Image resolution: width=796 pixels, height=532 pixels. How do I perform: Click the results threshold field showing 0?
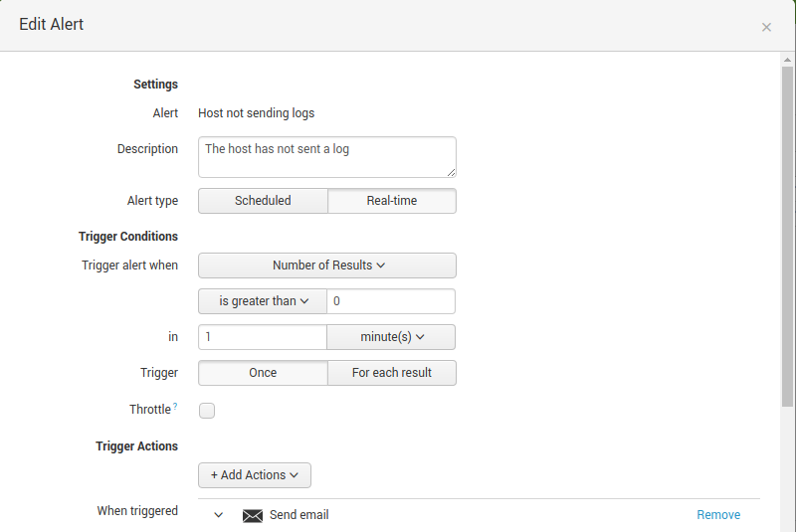(x=391, y=301)
